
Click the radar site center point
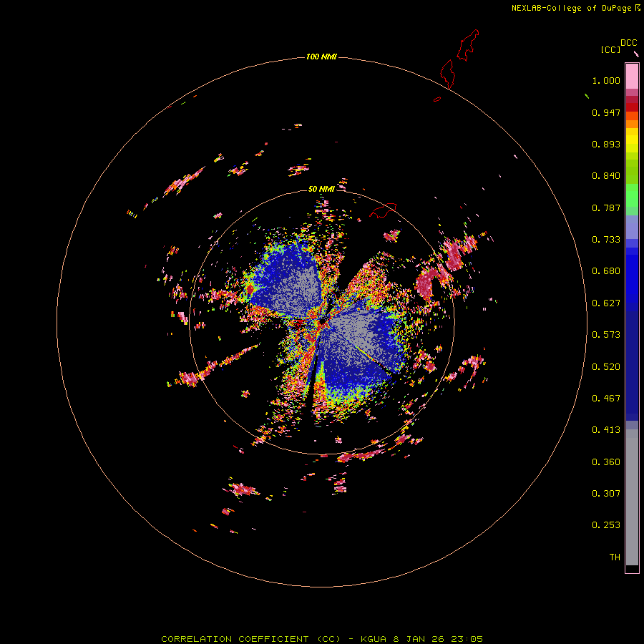pos(323,320)
